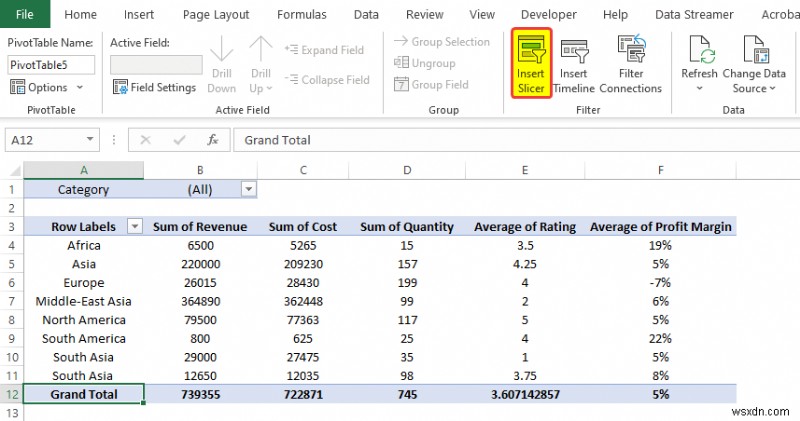The image size is (800, 421).
Task: Click the formula bar Enter checkmark
Action: point(179,140)
